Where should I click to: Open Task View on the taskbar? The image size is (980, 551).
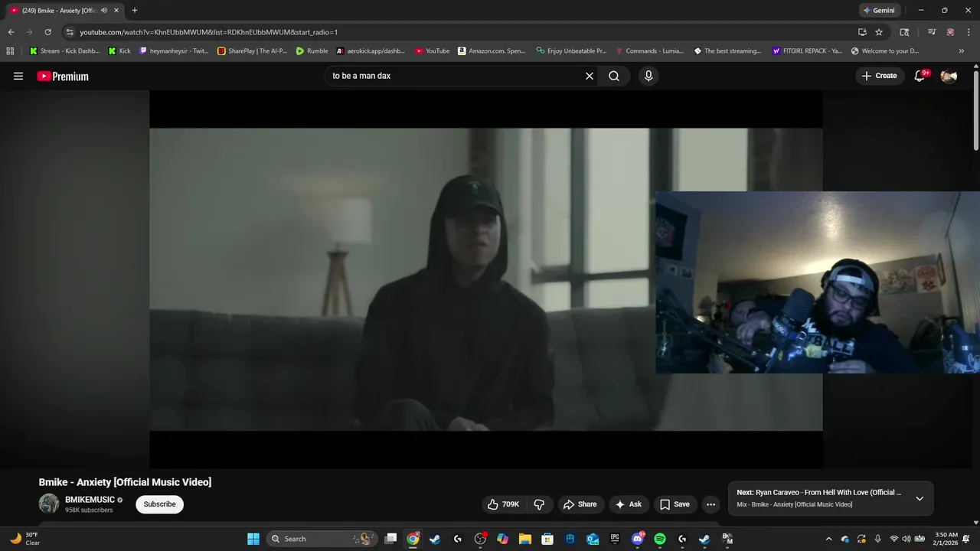point(390,539)
